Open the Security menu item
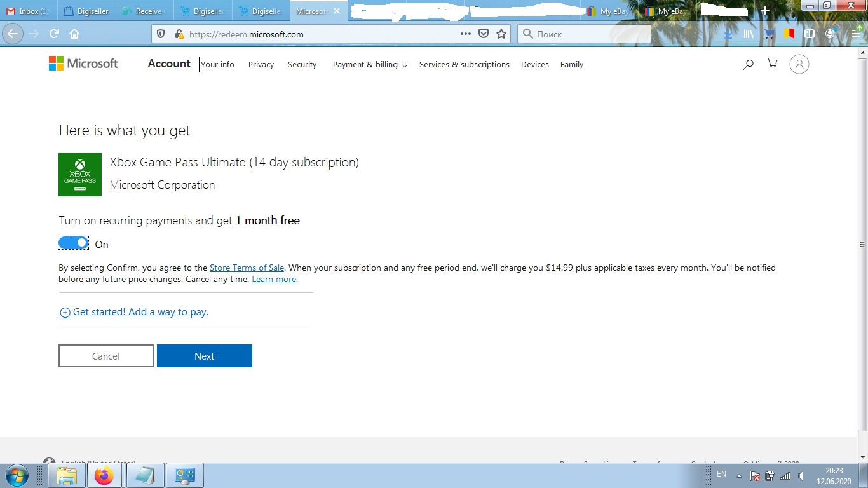 [302, 65]
